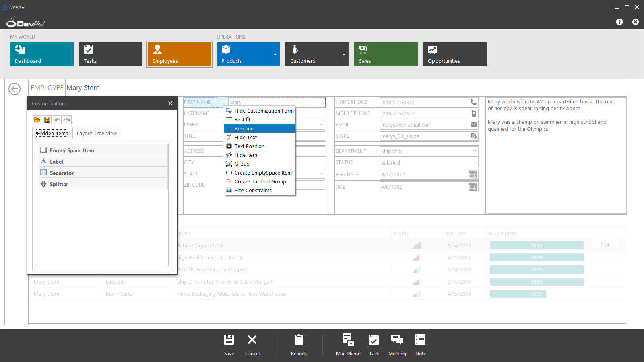Screen dimensions: 644x362
Task: Open help with the question mark icon
Action: click(619, 22)
